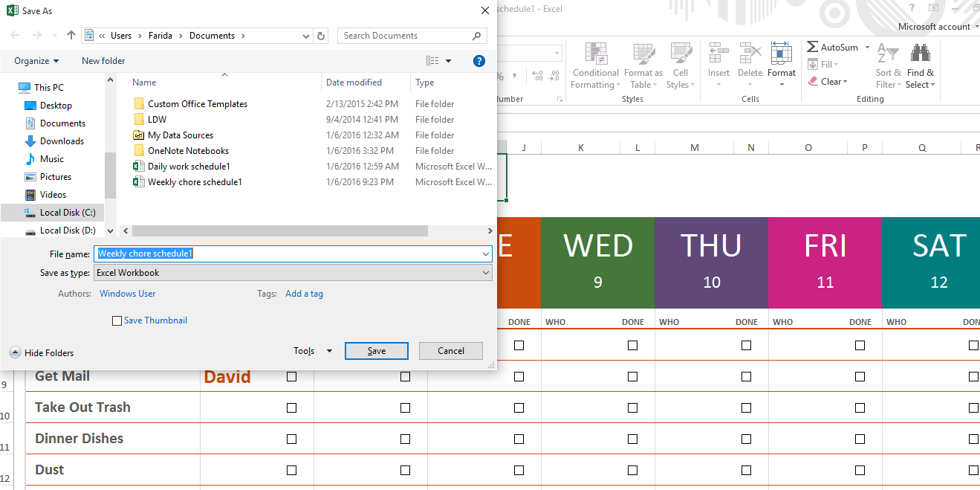
Task: Click Sort & Filter in ribbon
Action: pyautogui.click(x=888, y=65)
